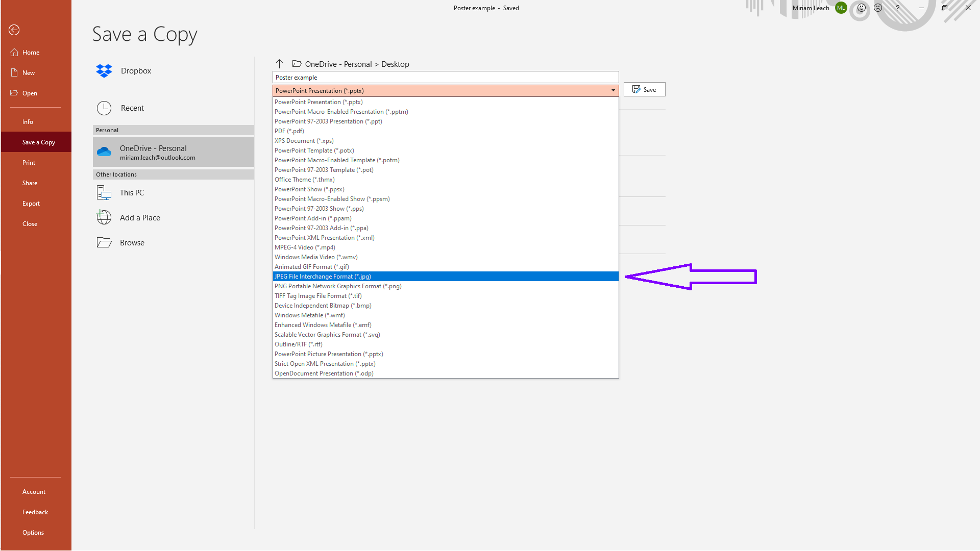The image size is (980, 551).
Task: Open PowerPoint Options
Action: (36, 533)
